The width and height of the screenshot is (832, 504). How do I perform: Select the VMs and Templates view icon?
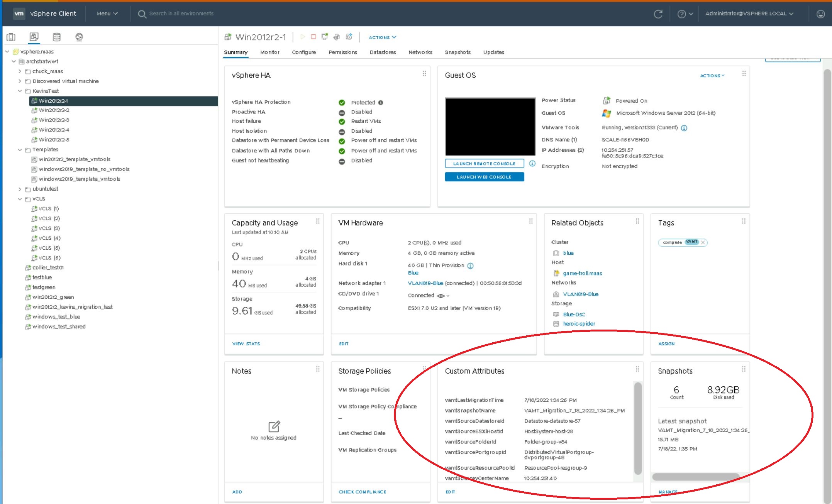click(x=34, y=37)
